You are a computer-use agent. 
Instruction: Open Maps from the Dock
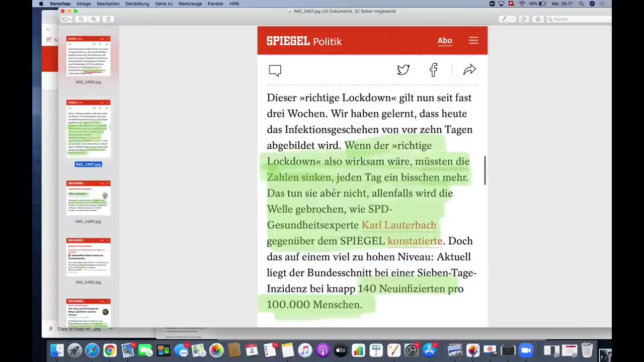pos(199,350)
